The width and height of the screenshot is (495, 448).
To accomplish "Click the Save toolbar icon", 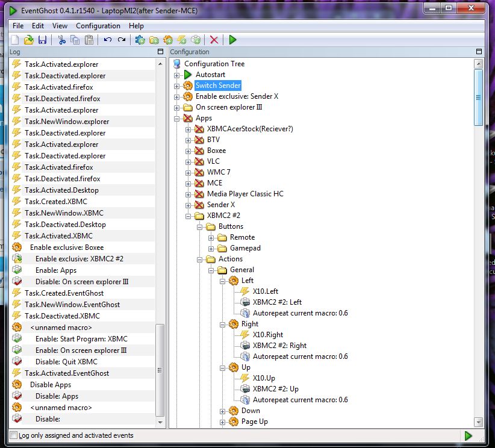I will 42,40.
